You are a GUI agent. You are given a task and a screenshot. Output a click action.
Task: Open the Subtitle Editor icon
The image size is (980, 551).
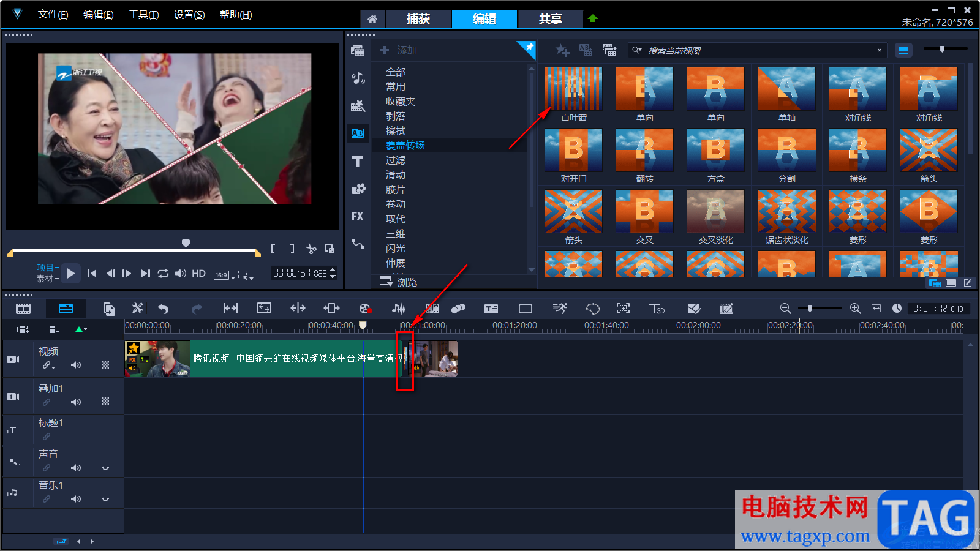[x=491, y=309]
